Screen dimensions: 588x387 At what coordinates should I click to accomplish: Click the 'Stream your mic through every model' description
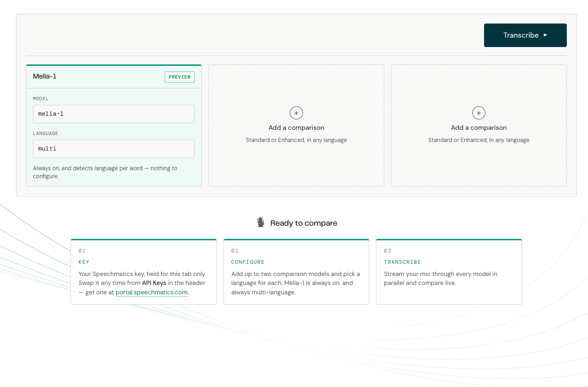pyautogui.click(x=441, y=278)
